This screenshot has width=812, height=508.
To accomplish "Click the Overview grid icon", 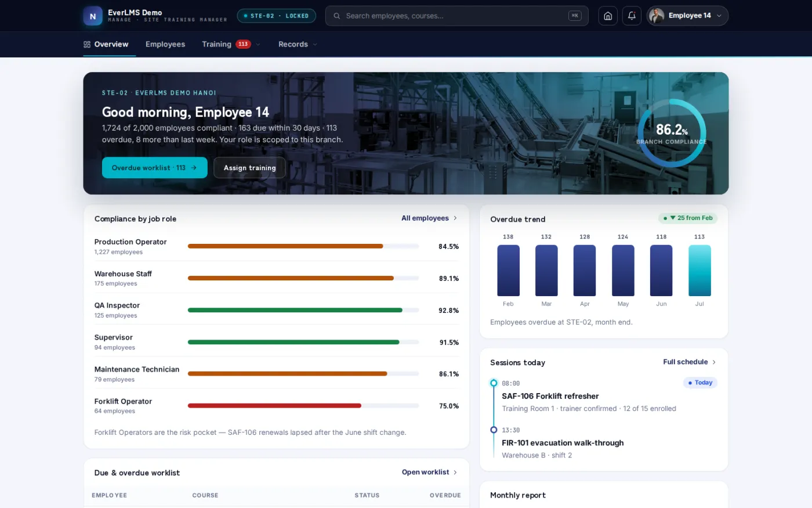I will point(87,44).
